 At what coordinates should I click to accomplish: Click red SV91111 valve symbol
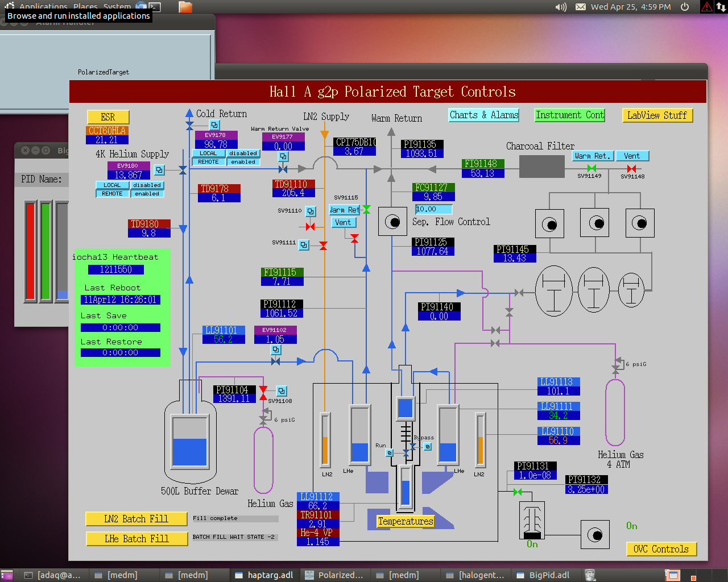click(x=323, y=246)
